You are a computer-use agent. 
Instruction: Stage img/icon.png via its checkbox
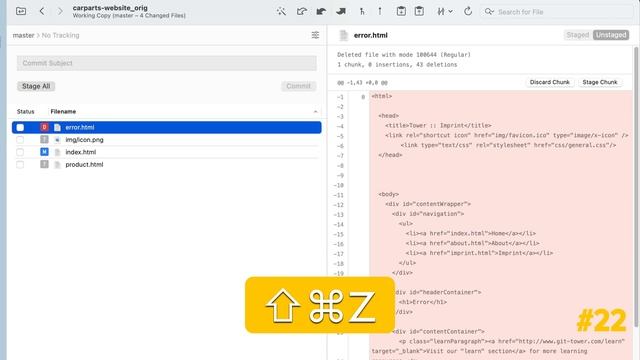coord(20,140)
